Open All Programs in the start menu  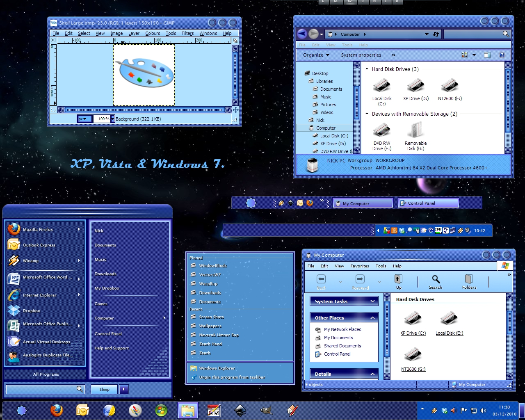click(x=46, y=374)
